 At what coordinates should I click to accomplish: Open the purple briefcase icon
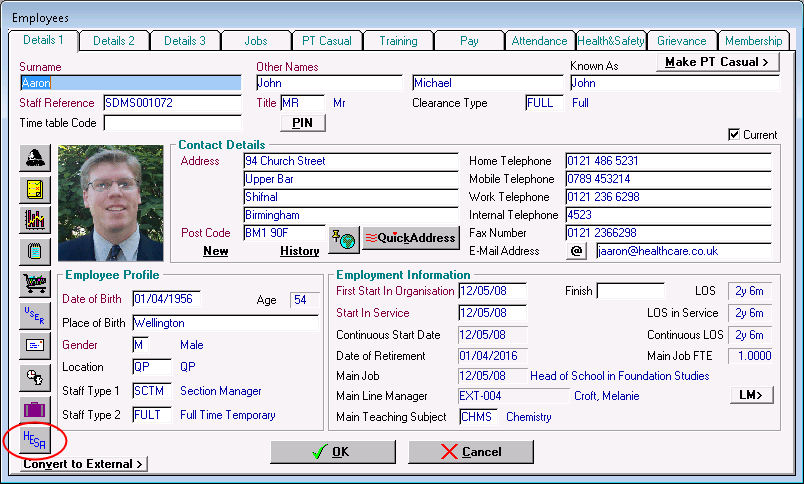click(35, 409)
